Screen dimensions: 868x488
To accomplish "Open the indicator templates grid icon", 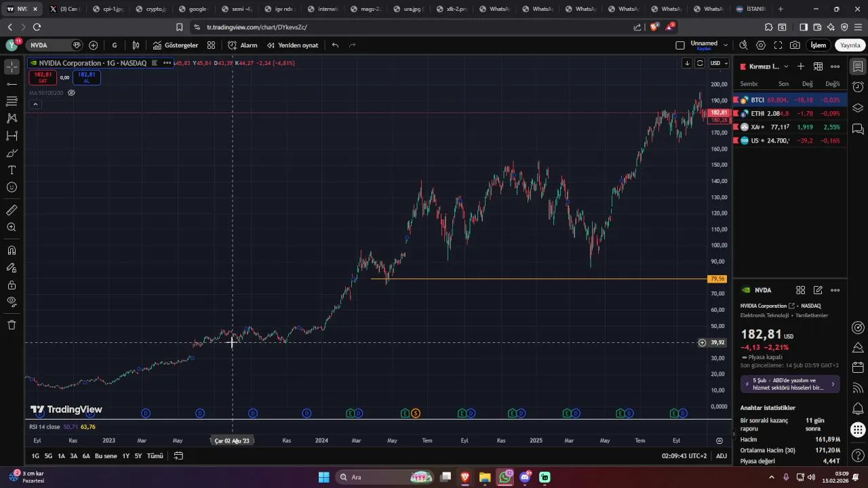I will (211, 45).
